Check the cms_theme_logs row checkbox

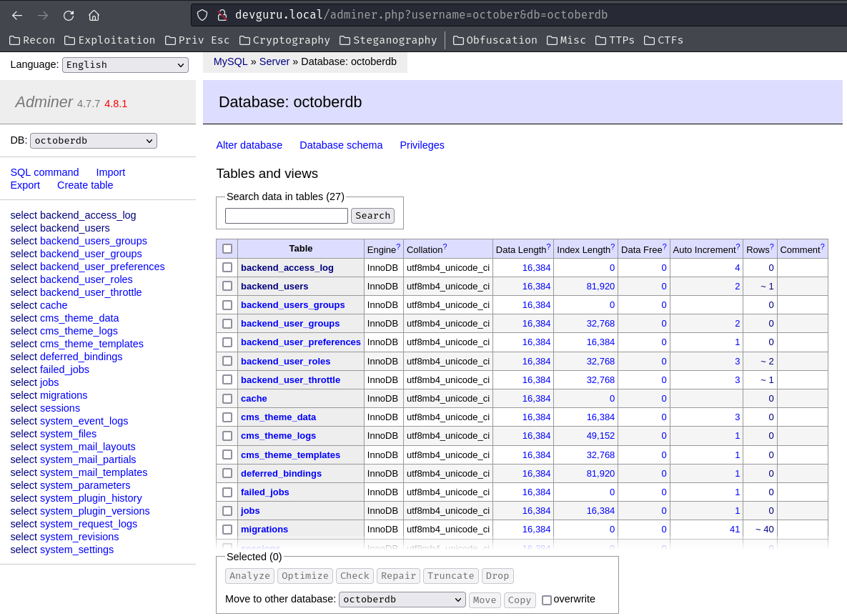tap(227, 436)
